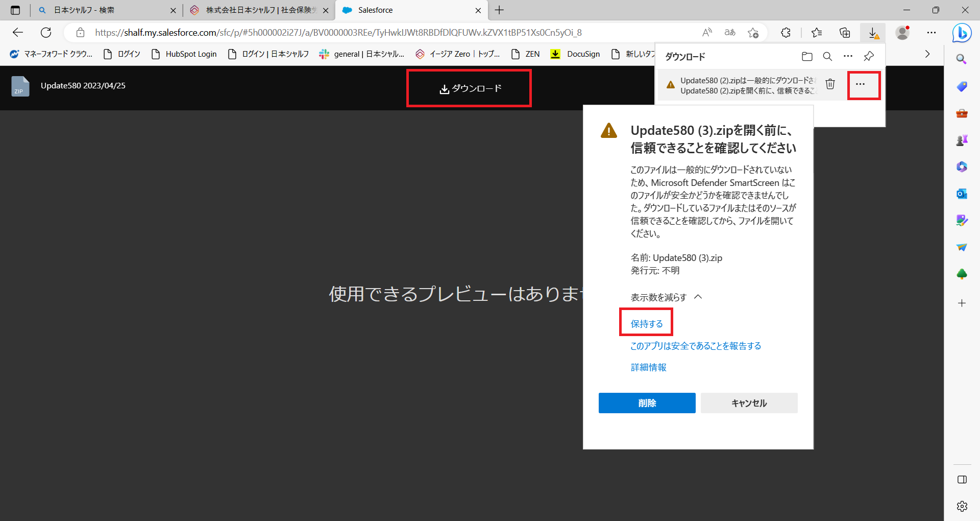The width and height of the screenshot is (980, 521).
Task: Click the 保持する link
Action: point(646,324)
